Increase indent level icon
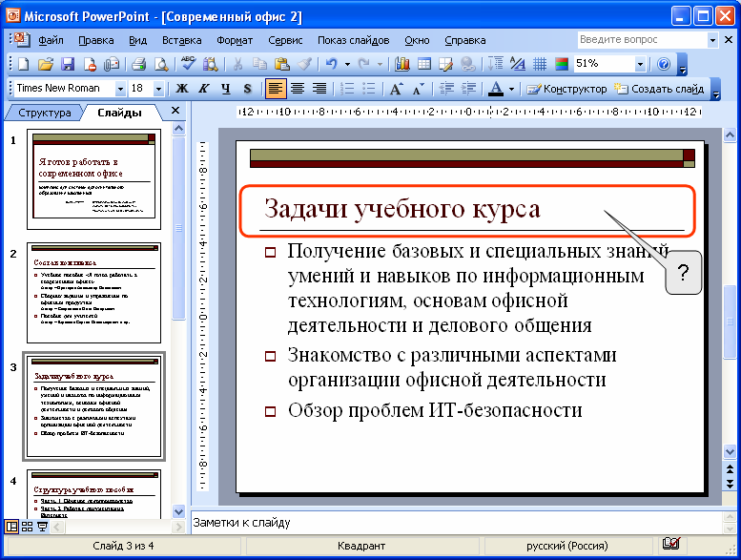Viewport: 741px width, 560px height. 468,89
